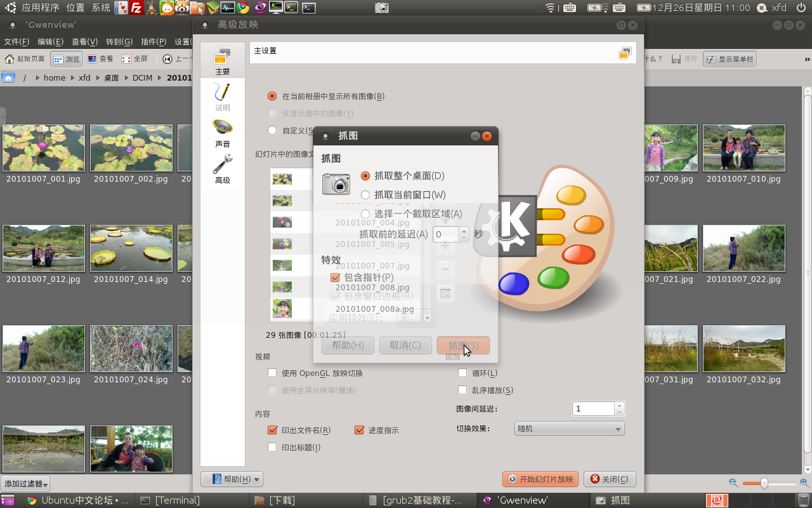812x508 pixels.
Task: Open the 位置 (Places) menu in top panel
Action: 75,8
